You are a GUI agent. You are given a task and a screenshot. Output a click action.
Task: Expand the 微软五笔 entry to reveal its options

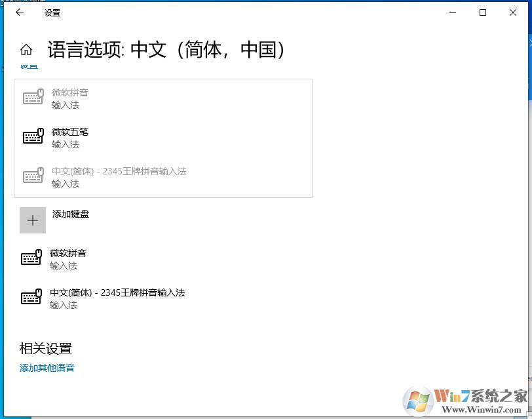164,138
